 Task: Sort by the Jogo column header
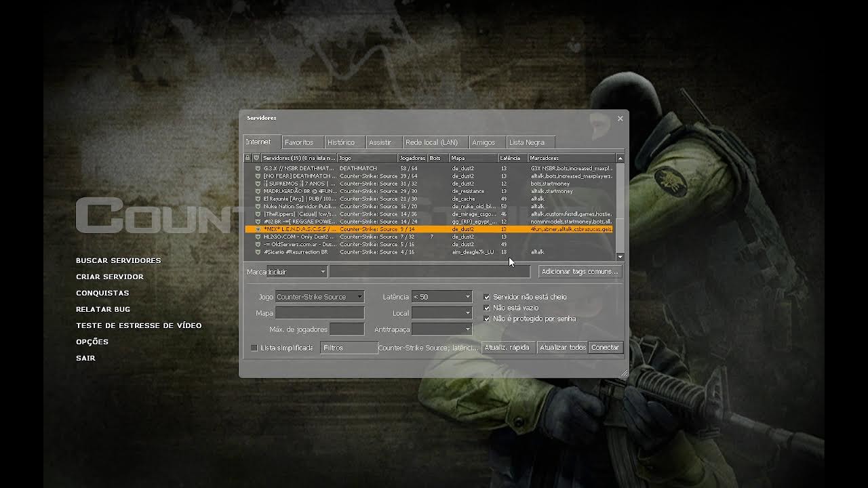click(368, 158)
